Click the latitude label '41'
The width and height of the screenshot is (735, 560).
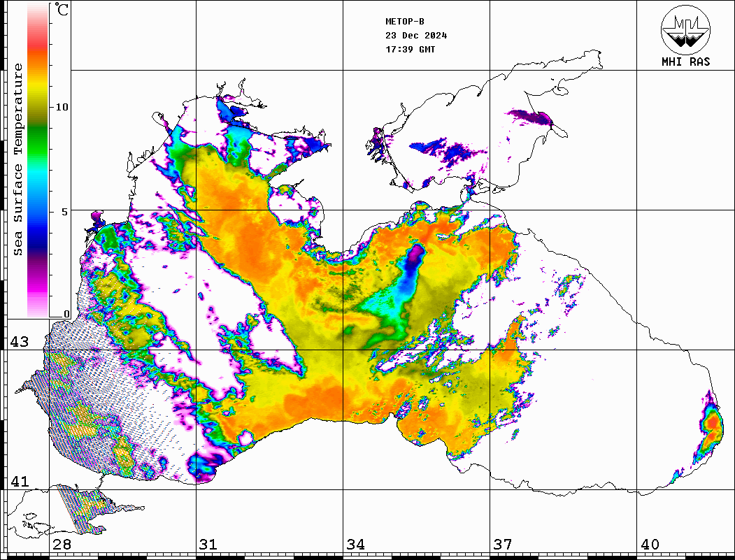click(20, 482)
